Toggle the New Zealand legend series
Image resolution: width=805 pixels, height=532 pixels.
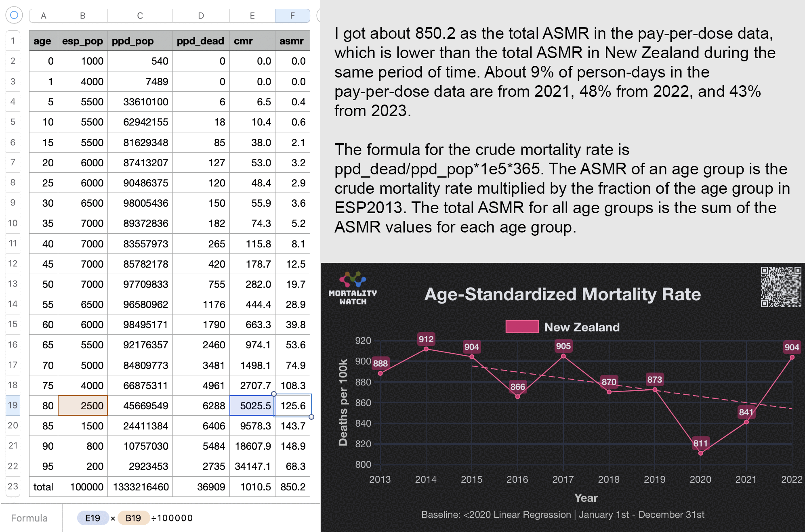581,327
